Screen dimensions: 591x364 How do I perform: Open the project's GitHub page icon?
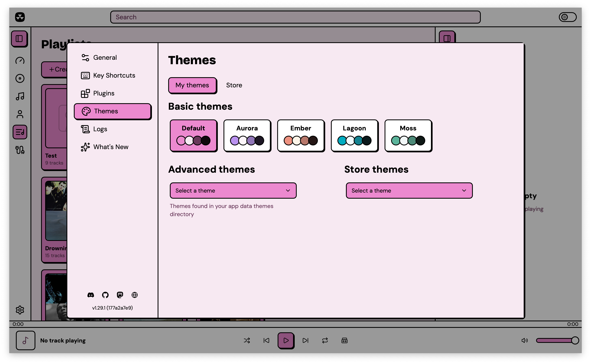[x=105, y=295]
